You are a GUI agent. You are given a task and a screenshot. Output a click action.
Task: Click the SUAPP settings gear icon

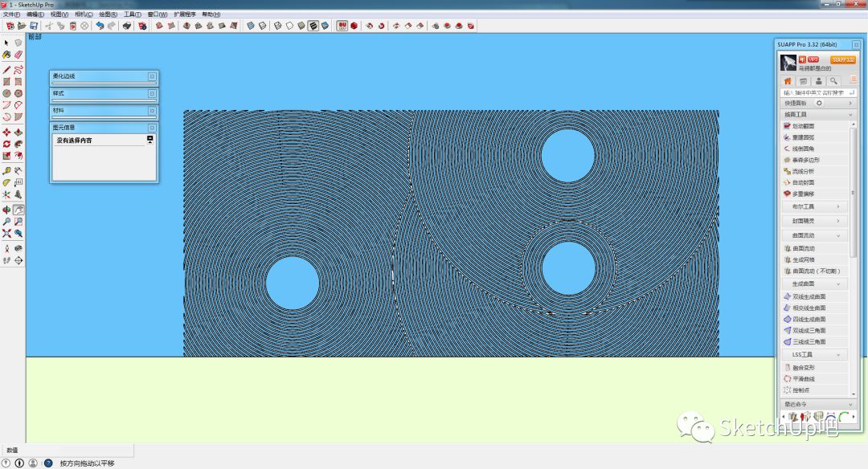819,103
